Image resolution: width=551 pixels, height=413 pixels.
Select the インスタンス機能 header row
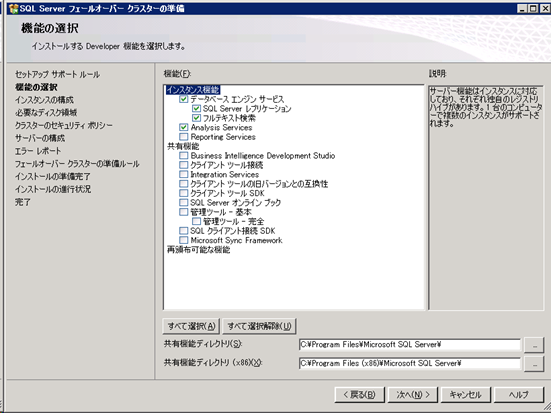pyautogui.click(x=193, y=90)
